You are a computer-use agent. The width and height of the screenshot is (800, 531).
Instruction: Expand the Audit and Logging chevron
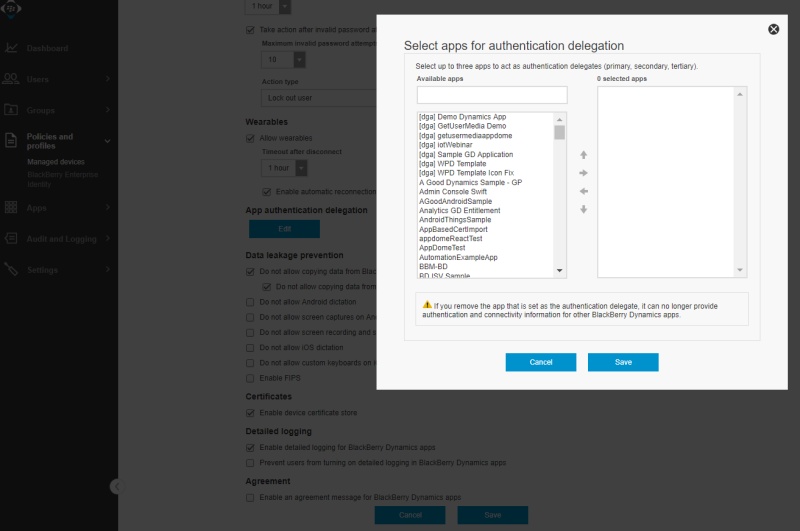[x=108, y=238]
